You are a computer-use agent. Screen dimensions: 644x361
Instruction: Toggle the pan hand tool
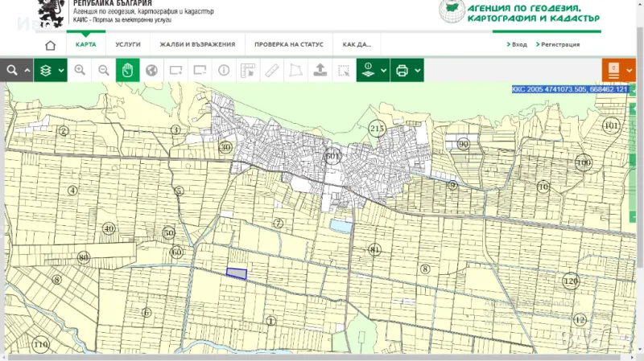click(127, 71)
